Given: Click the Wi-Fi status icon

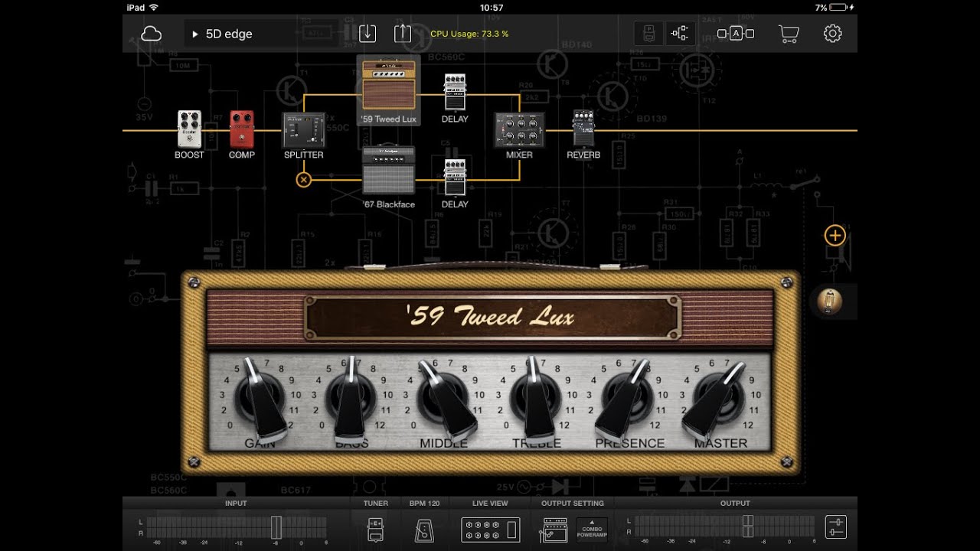Looking at the screenshot, I should pyautogui.click(x=154, y=8).
